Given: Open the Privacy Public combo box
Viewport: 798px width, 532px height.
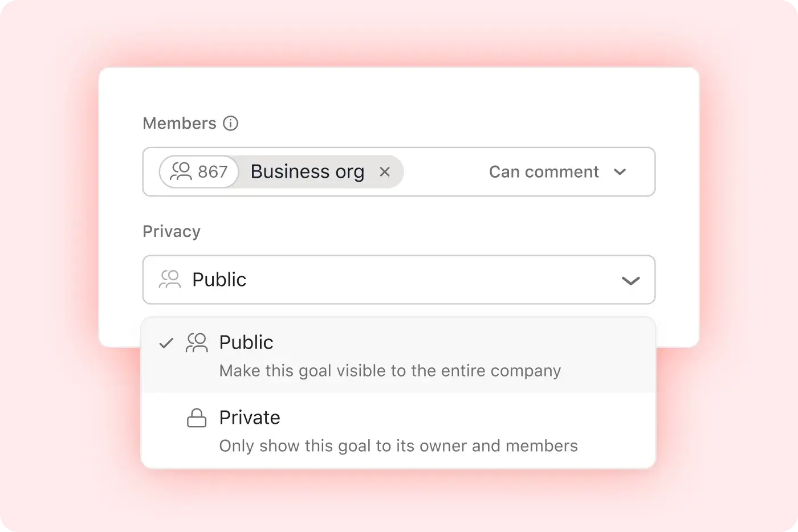Looking at the screenshot, I should point(399,280).
